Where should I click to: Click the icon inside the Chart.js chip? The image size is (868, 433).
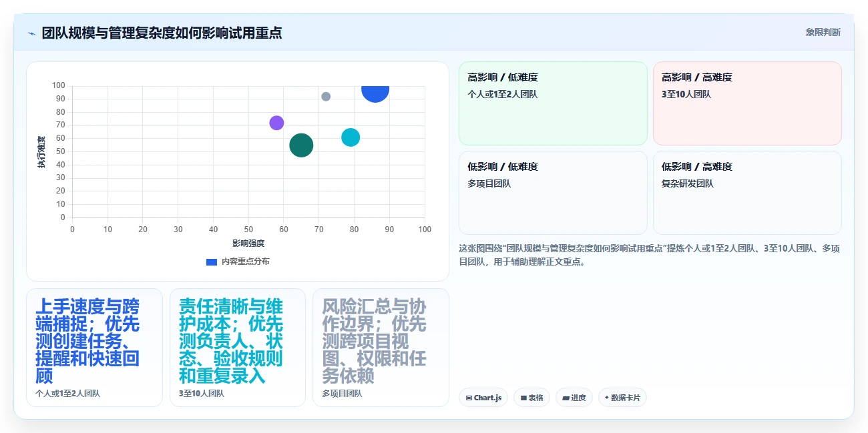469,398
